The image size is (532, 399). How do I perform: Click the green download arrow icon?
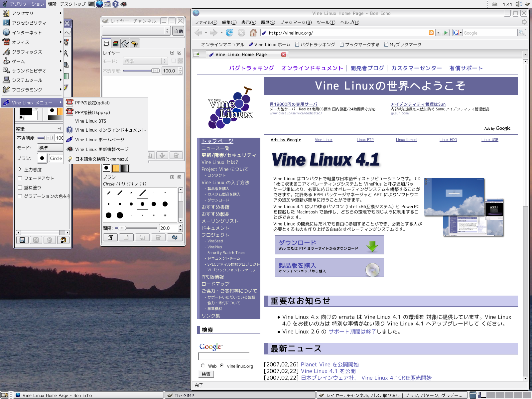point(372,246)
